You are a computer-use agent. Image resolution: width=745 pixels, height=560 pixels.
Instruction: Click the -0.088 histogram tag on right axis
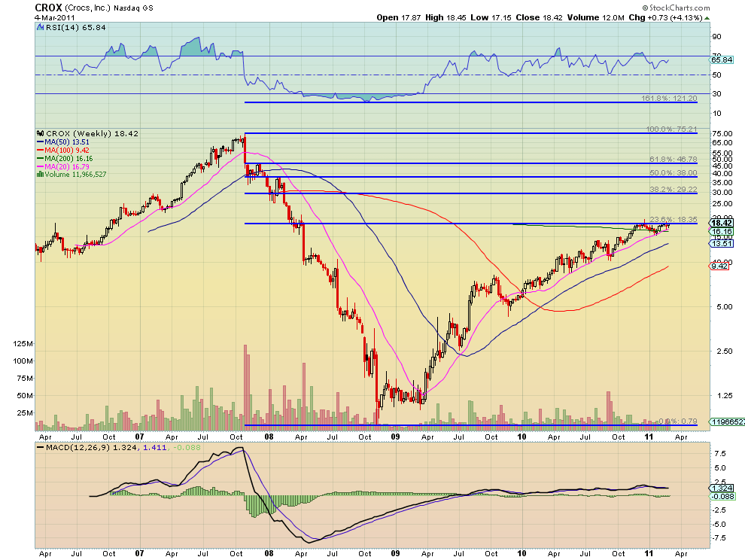click(722, 496)
